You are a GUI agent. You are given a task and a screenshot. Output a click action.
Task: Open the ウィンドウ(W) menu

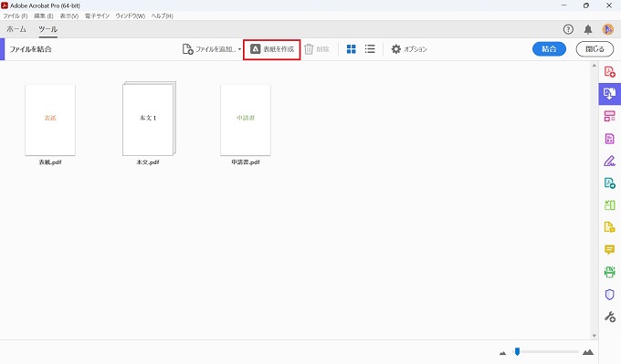[131, 16]
